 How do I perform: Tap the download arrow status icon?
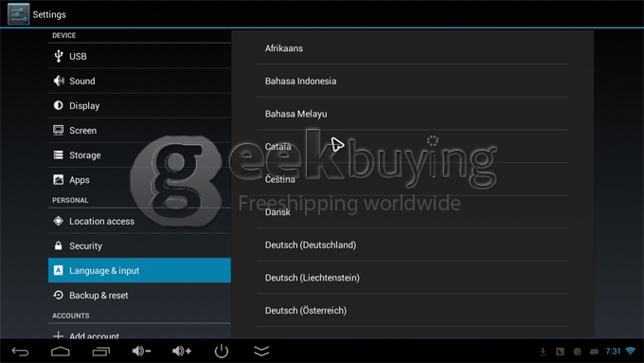point(543,351)
